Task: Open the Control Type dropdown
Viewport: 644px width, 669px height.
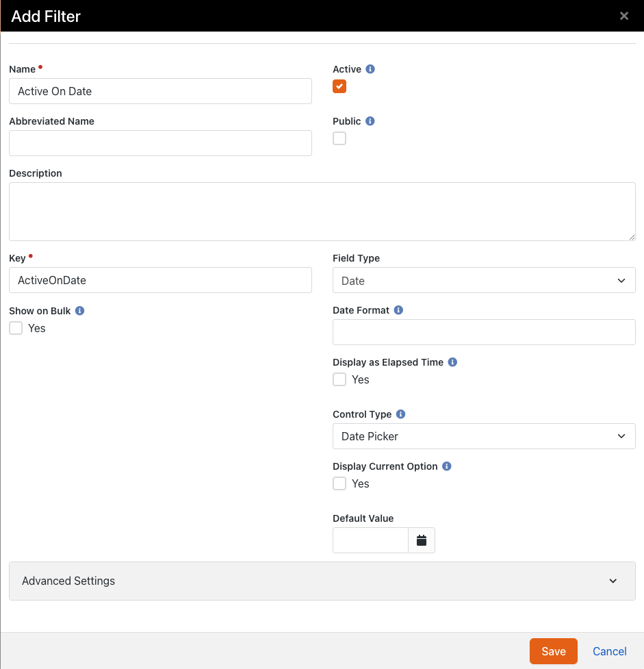Action: 484,436
